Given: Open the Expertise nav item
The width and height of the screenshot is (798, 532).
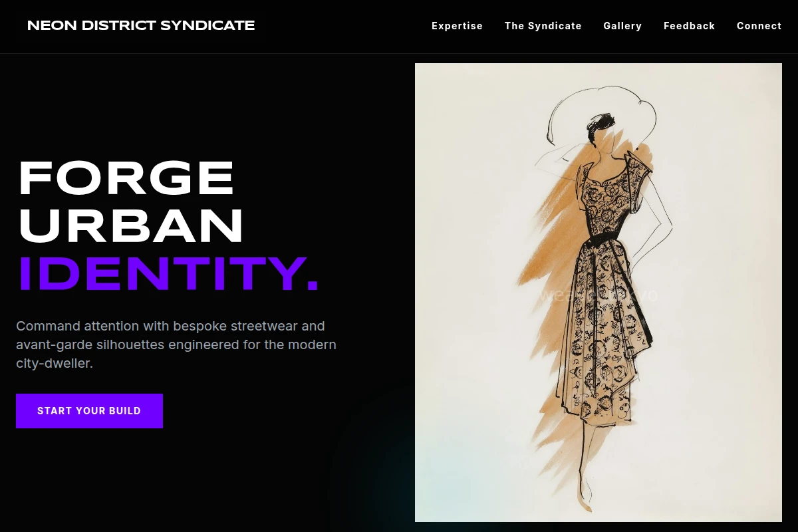Looking at the screenshot, I should click(x=457, y=26).
